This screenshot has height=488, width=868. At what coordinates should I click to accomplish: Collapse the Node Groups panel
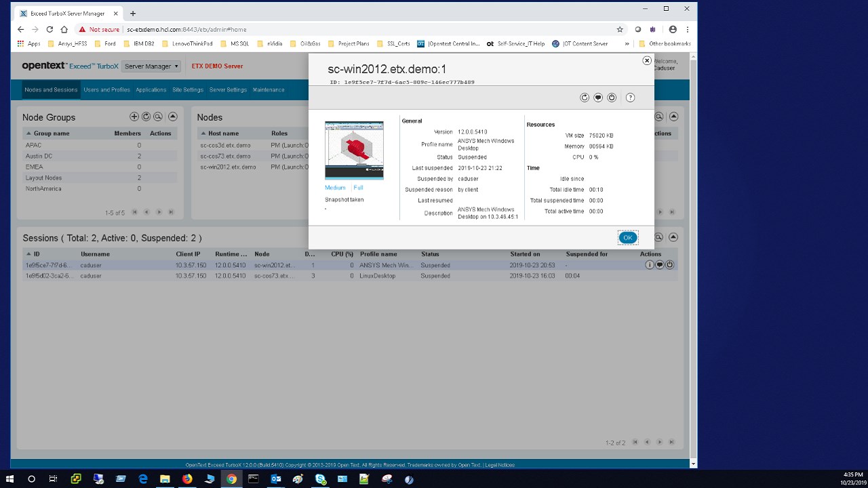(x=173, y=117)
